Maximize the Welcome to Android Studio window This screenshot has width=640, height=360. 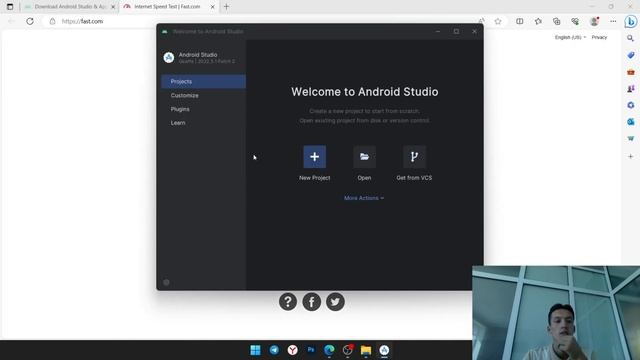(456, 31)
